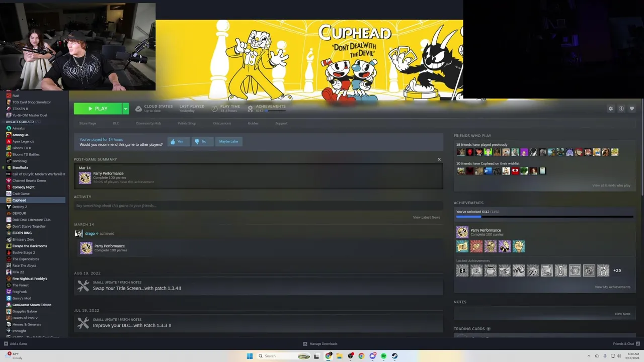The width and height of the screenshot is (644, 362).
Task: Click the Maybe Later button
Action: 228,141
